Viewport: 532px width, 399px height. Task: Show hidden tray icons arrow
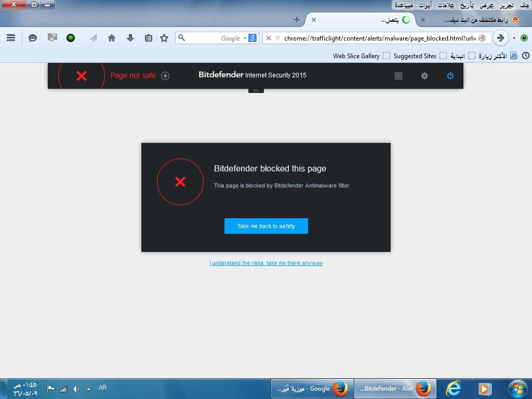[x=88, y=389]
